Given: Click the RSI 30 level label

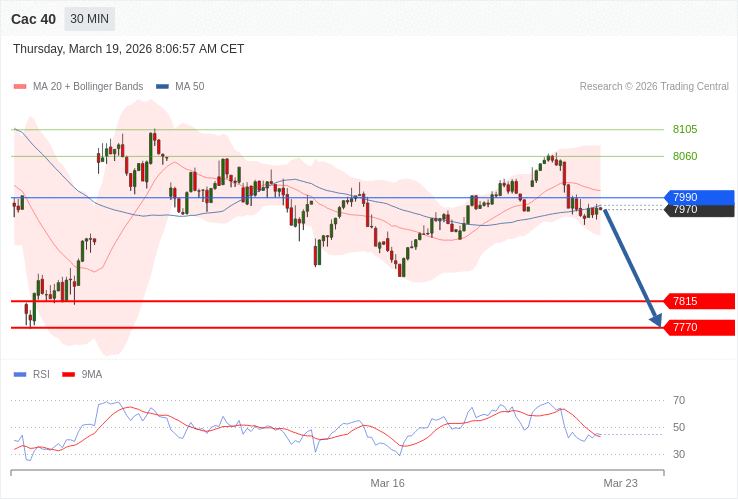Looking at the screenshot, I should pos(679,454).
